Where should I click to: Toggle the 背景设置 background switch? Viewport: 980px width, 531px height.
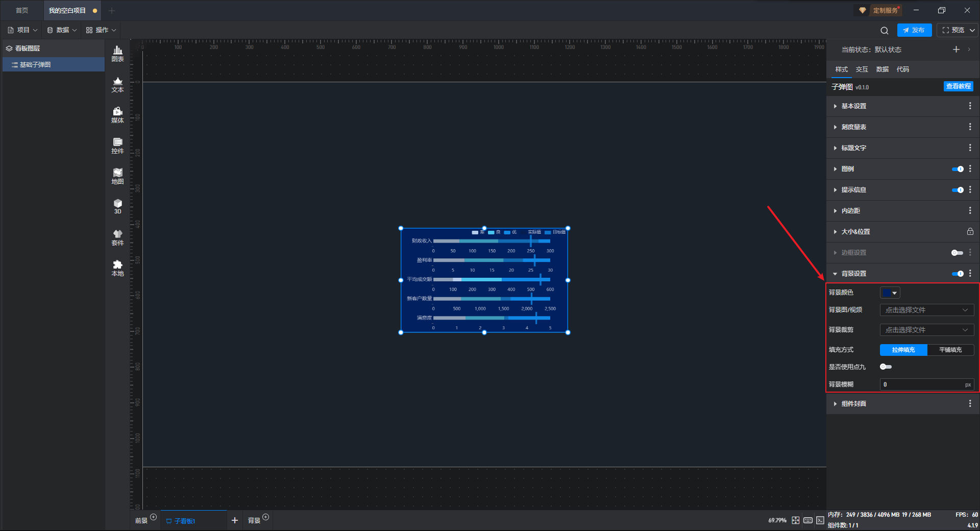tap(958, 274)
